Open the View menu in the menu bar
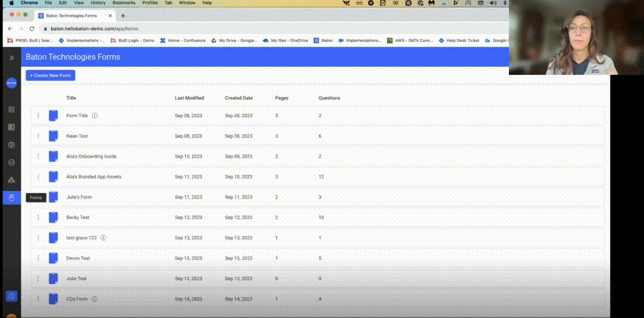 coord(78,3)
